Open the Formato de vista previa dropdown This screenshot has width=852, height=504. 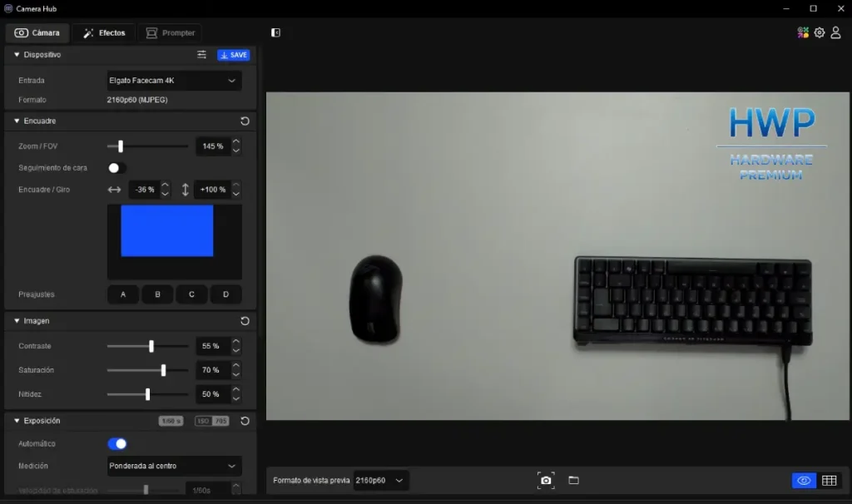(380, 480)
